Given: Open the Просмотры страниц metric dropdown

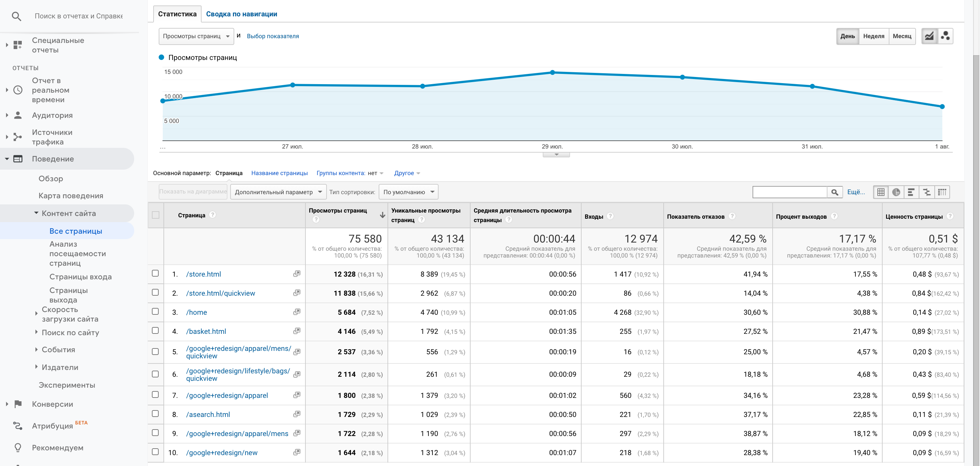Looking at the screenshot, I should pos(196,36).
